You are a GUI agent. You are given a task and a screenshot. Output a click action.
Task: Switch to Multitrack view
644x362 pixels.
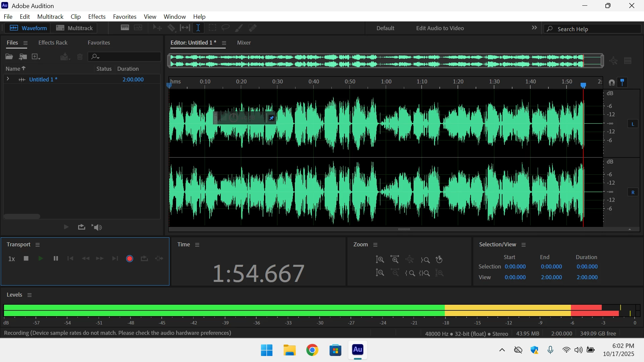74,28
